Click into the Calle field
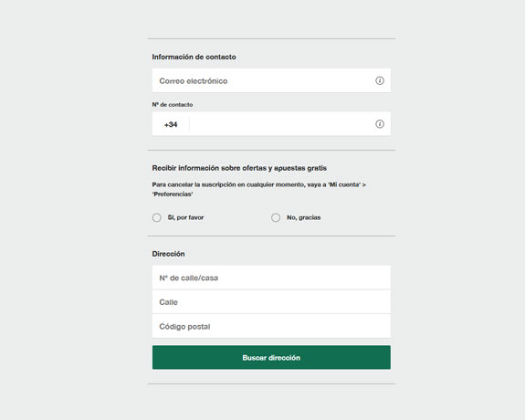This screenshot has width=525, height=420. tap(271, 302)
